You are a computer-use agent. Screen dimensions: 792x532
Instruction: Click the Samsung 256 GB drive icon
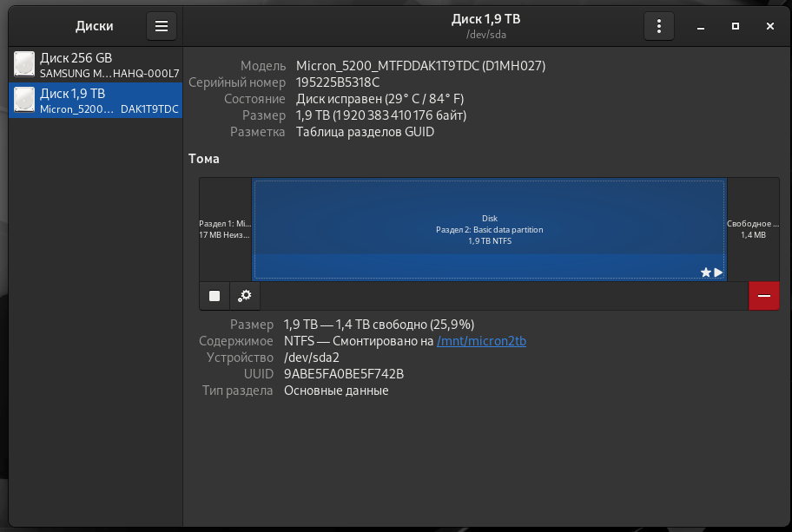25,64
